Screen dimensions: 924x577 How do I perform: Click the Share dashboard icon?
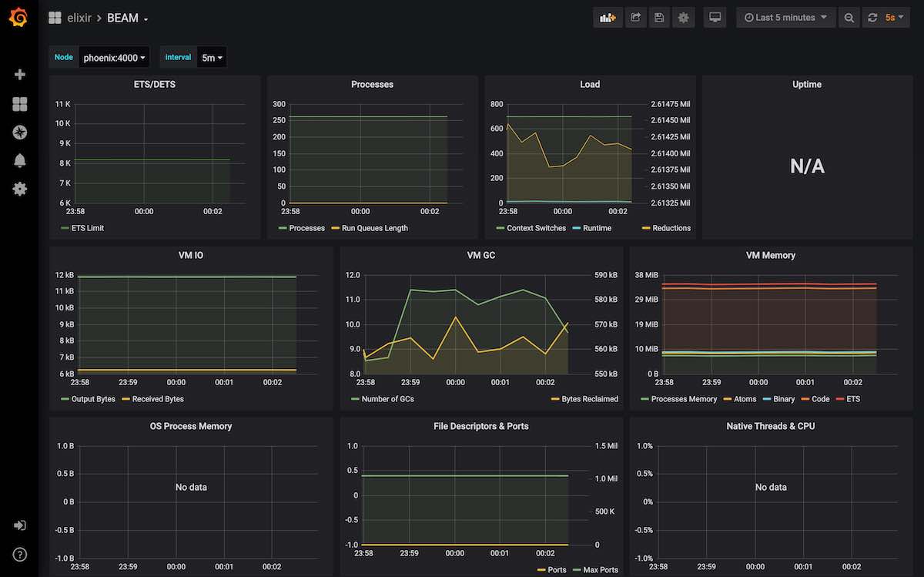[x=635, y=18]
